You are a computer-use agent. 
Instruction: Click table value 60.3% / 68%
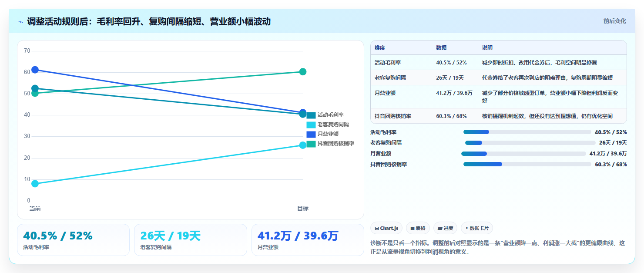click(x=451, y=116)
